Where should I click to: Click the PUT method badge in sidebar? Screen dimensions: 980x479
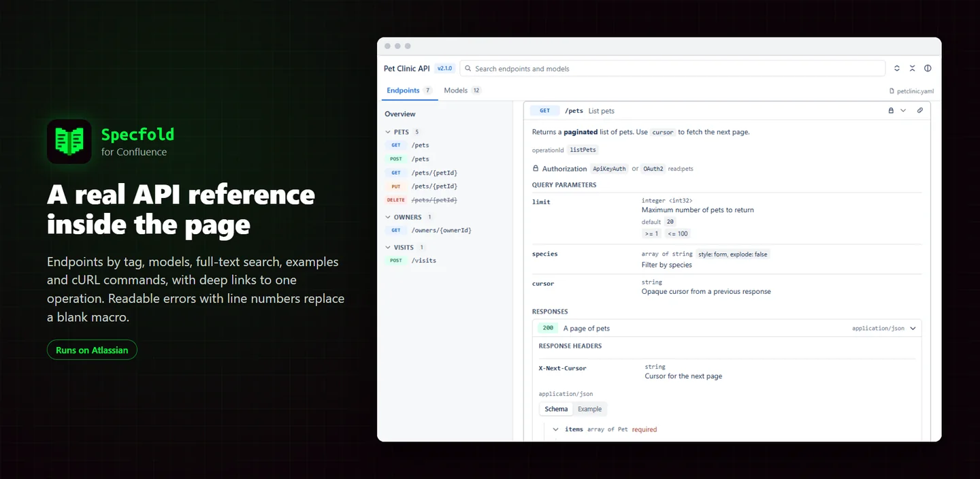coord(396,186)
